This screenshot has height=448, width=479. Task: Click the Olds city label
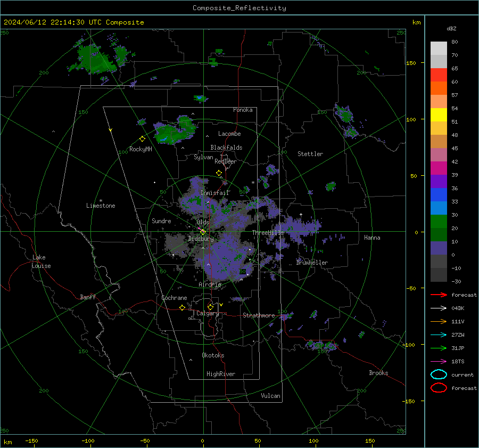point(203,222)
